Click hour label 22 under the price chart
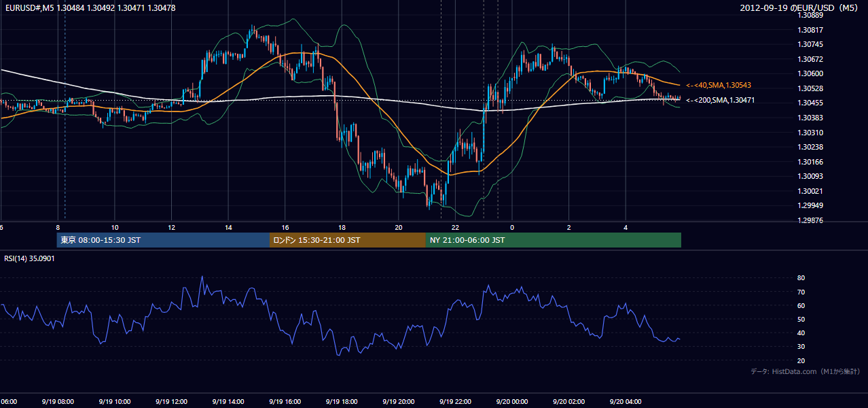This screenshot has width=868, height=408. pos(456,228)
